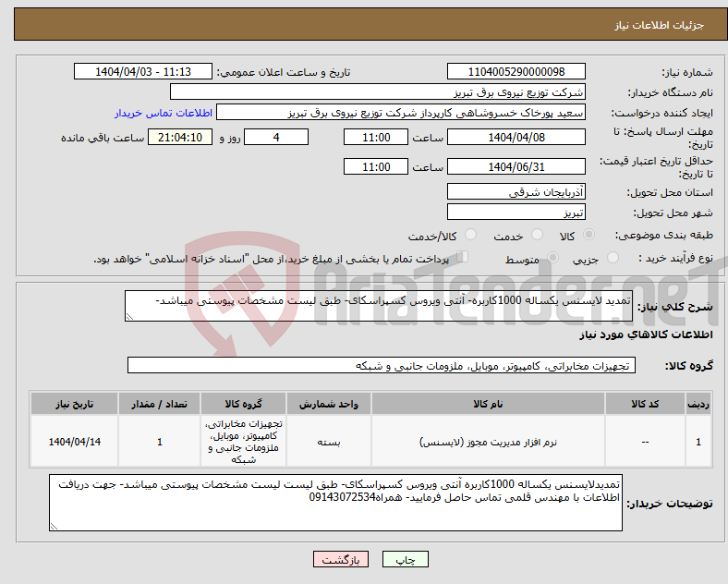This screenshot has width=728, height=584.
Task: Click the response deadline date 1404/04/08
Action: pyautogui.click(x=516, y=138)
